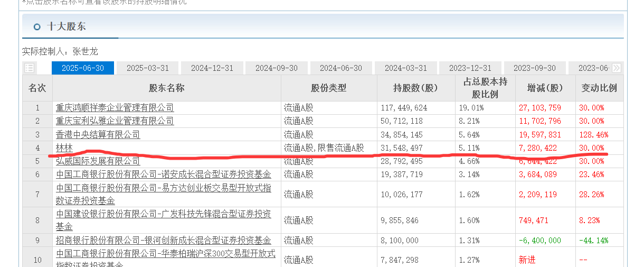
Task: Click the list icon left of date tabs
Action: point(30,68)
